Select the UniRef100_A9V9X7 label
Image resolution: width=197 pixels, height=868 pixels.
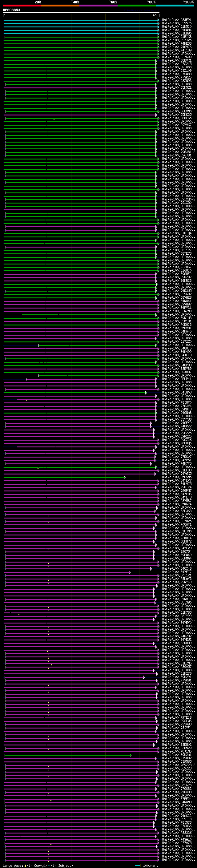[177, 125]
